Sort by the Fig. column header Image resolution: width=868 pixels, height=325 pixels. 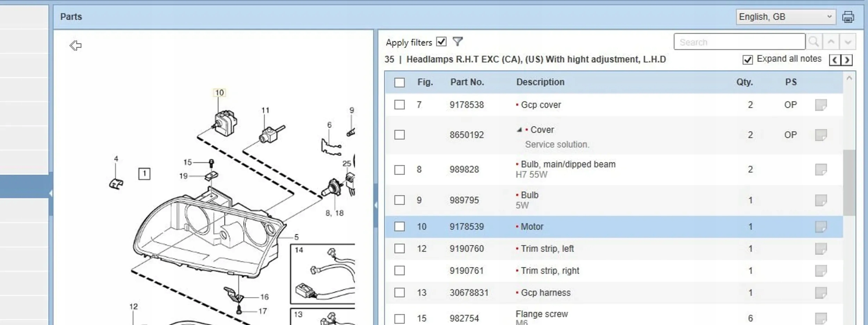425,82
